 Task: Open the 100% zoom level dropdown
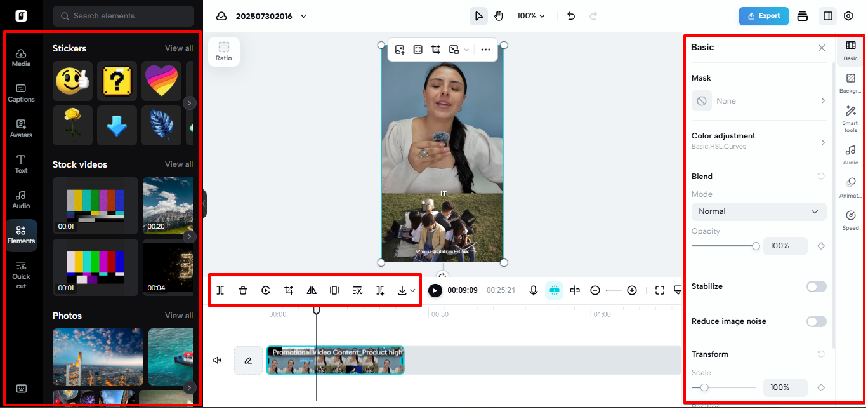tap(530, 16)
